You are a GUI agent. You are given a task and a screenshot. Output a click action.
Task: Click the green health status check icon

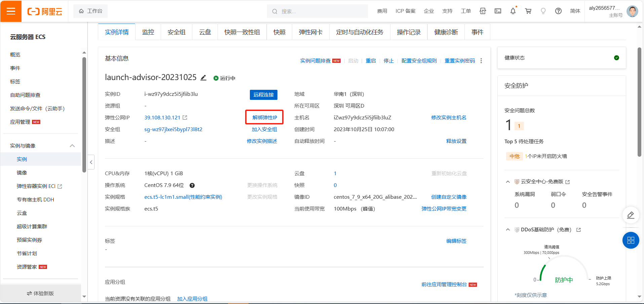(616, 58)
